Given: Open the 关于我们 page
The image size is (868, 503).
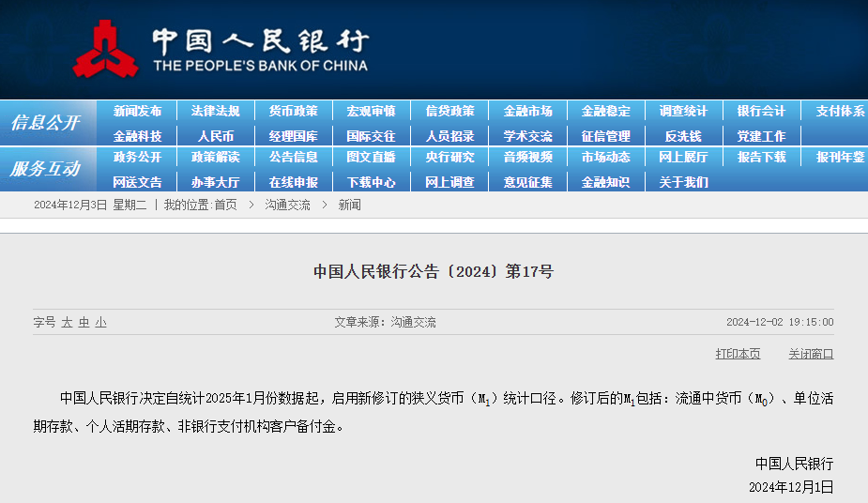Looking at the screenshot, I should (683, 182).
